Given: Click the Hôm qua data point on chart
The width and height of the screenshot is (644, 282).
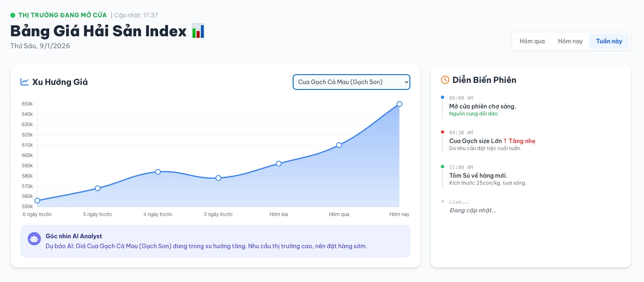Looking at the screenshot, I should pyautogui.click(x=339, y=145).
